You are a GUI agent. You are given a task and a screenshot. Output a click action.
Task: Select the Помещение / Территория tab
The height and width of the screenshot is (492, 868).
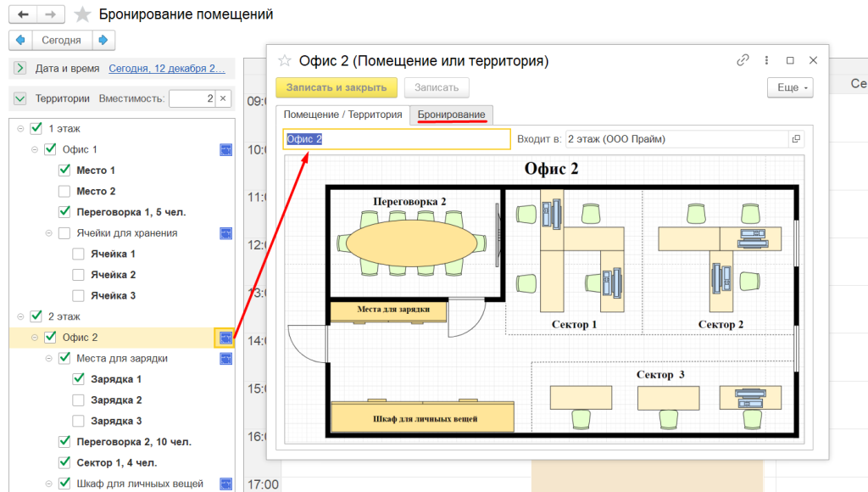coord(342,115)
